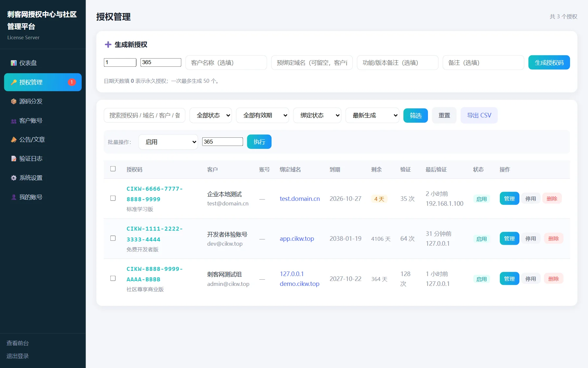This screenshot has width=588, height=368.
Task: Click the megaphone icon beside 公告/文章
Action: pyautogui.click(x=13, y=140)
